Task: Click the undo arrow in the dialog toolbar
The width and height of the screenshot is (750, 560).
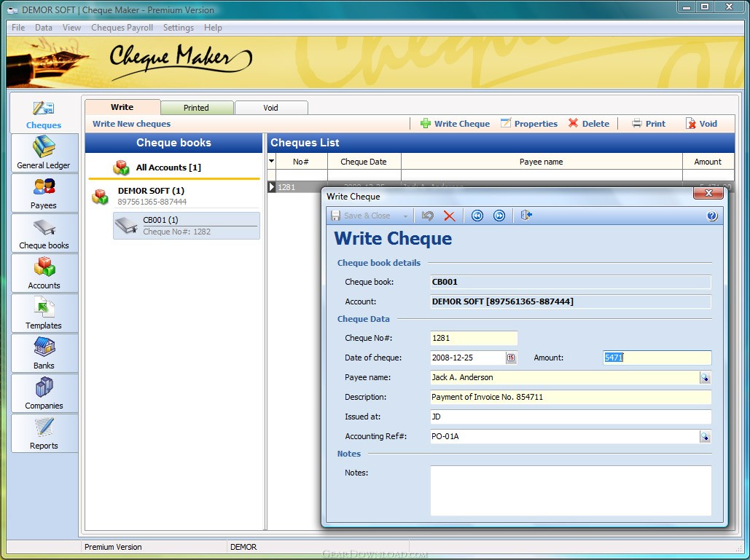Action: 428,216
